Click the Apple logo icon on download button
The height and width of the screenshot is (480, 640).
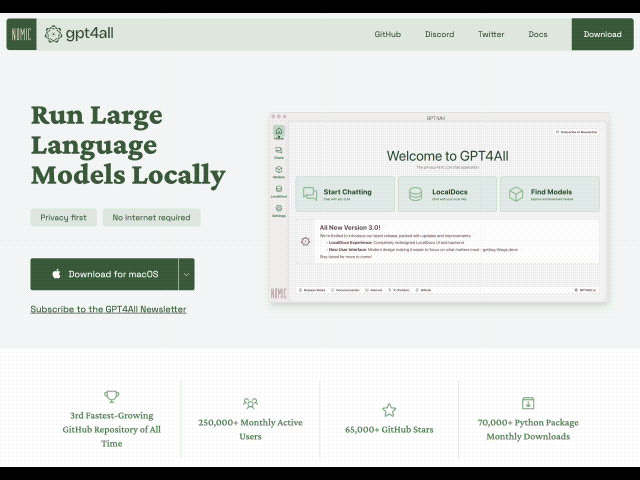[56, 274]
